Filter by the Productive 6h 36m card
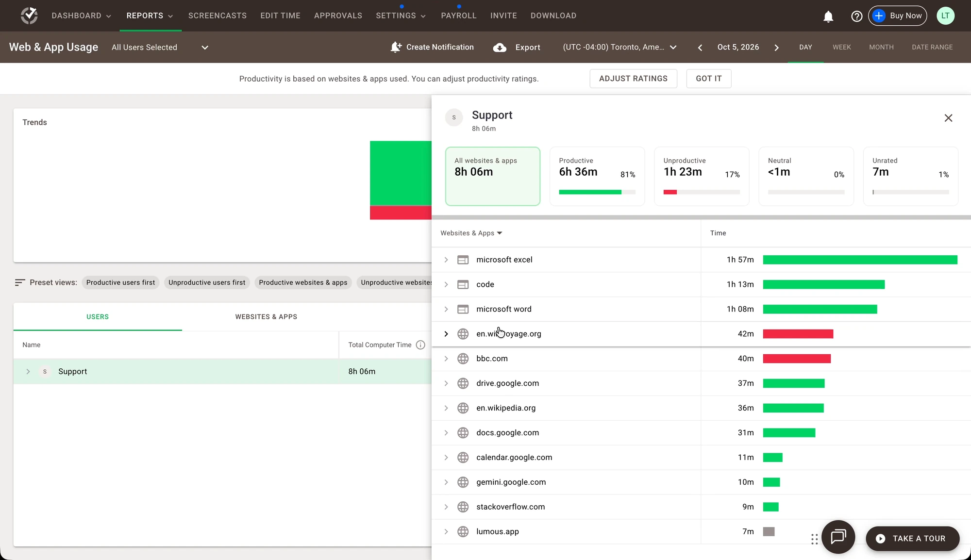Screen dimensions: 971x560 (x=597, y=176)
